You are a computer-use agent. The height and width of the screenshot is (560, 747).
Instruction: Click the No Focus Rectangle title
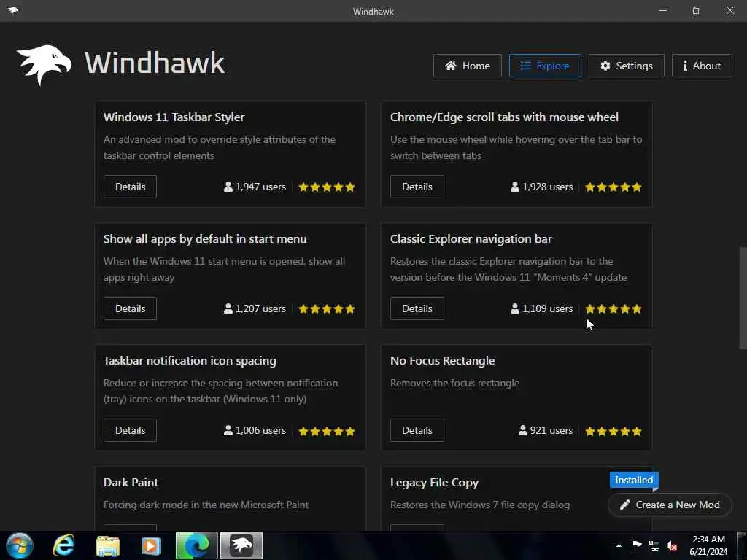coord(442,361)
